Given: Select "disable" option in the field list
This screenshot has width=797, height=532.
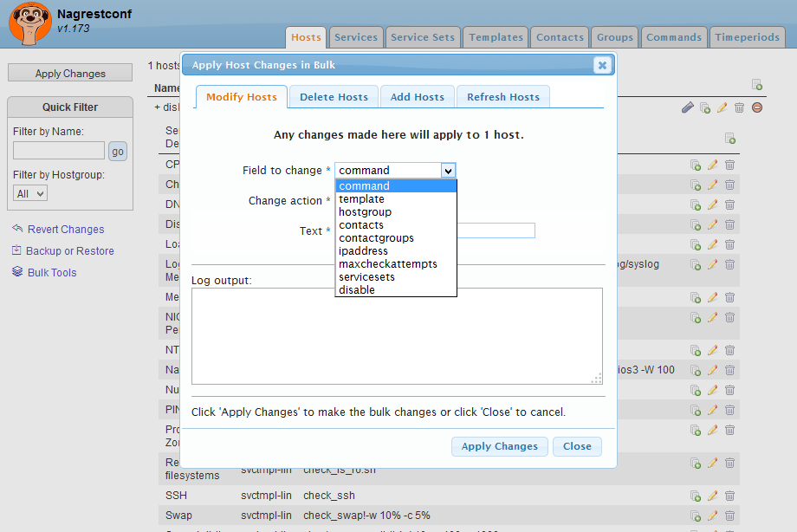Looking at the screenshot, I should pyautogui.click(x=395, y=290).
